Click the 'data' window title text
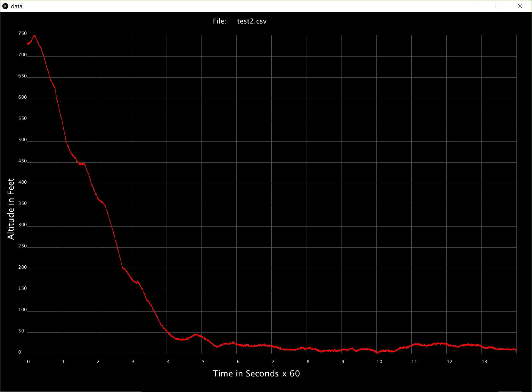The image size is (532, 392). (x=17, y=6)
